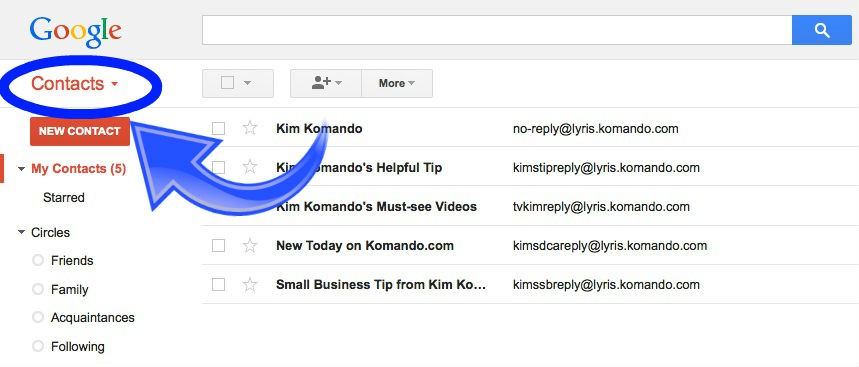859x367 pixels.
Task: Click kimstipreply@lyris.komando.com email
Action: (x=606, y=168)
